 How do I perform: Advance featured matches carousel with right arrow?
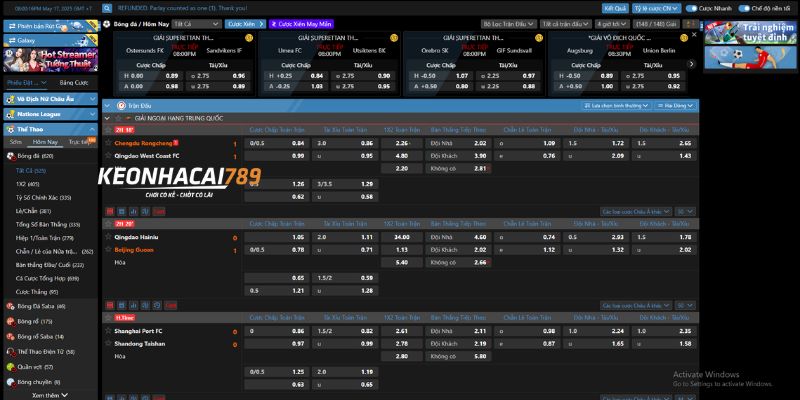click(691, 64)
